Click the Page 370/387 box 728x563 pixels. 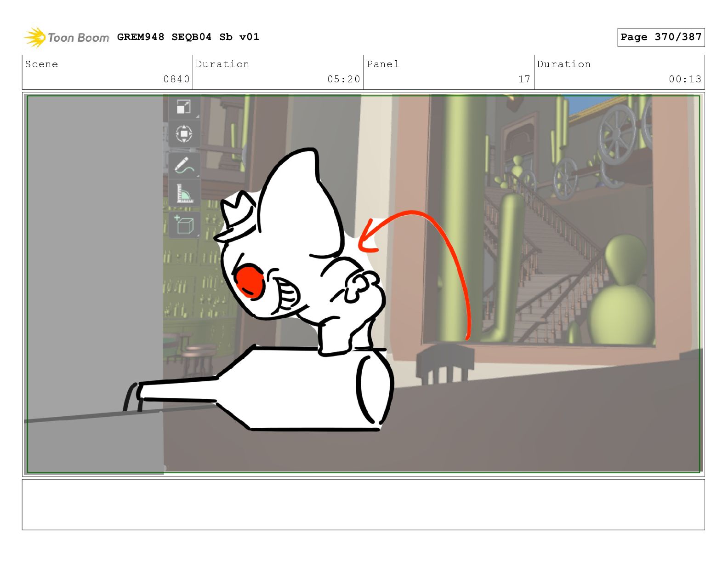[x=660, y=37]
